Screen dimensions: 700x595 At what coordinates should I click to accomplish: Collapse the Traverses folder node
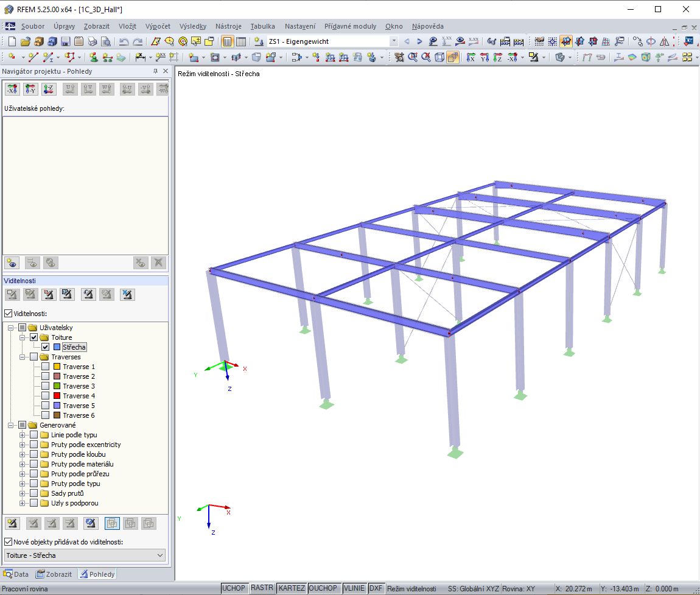[x=23, y=357]
